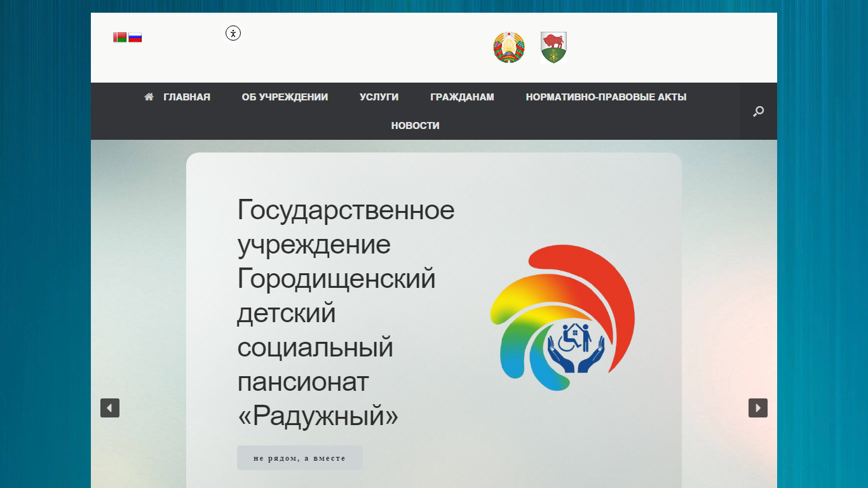The image size is (868, 488).
Task: Open site search magnifier icon
Action: coord(758,111)
